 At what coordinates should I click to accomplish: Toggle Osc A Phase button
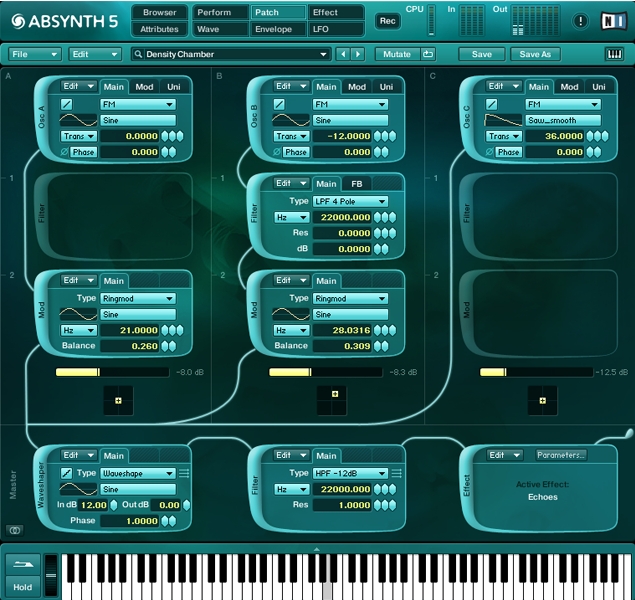[x=84, y=152]
